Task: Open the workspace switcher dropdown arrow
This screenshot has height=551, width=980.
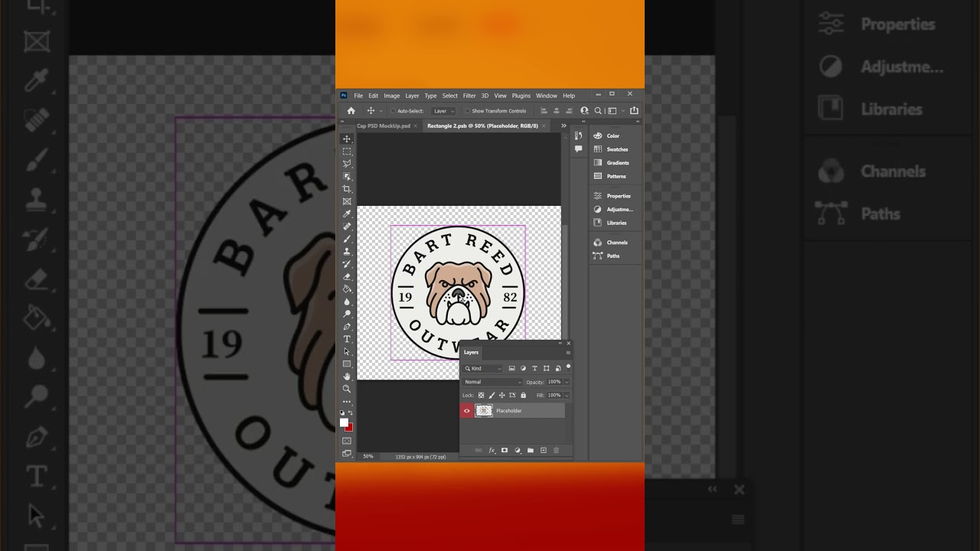Action: point(623,111)
